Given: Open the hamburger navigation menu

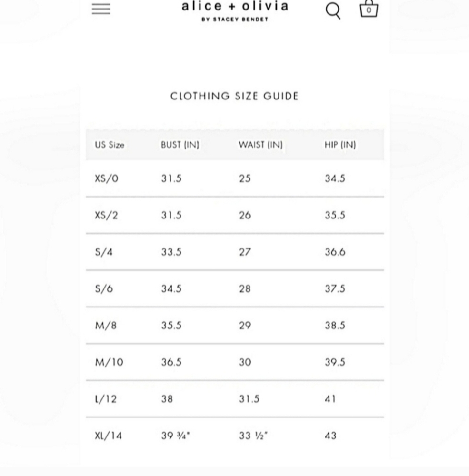Looking at the screenshot, I should 101,9.
